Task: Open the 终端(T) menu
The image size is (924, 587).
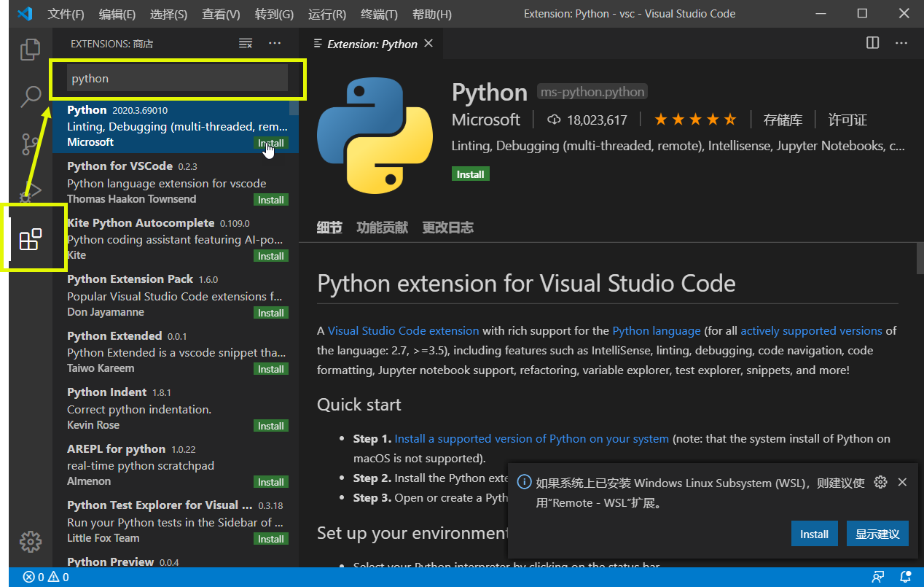Action: tap(379, 15)
